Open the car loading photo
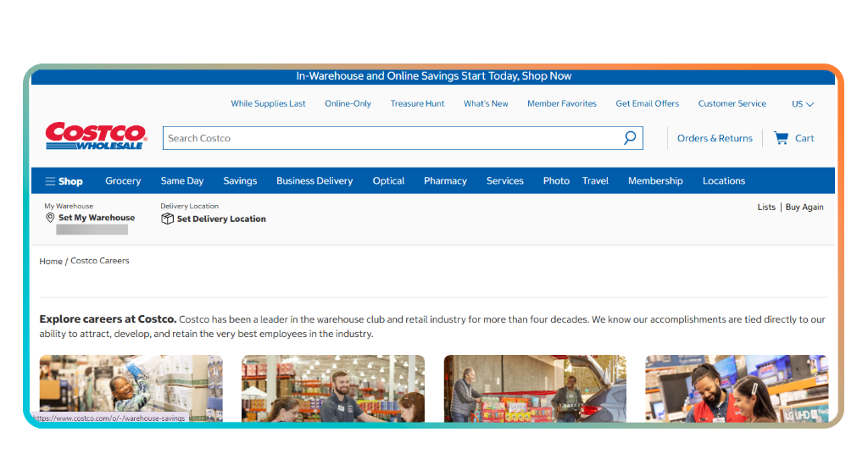 click(535, 388)
